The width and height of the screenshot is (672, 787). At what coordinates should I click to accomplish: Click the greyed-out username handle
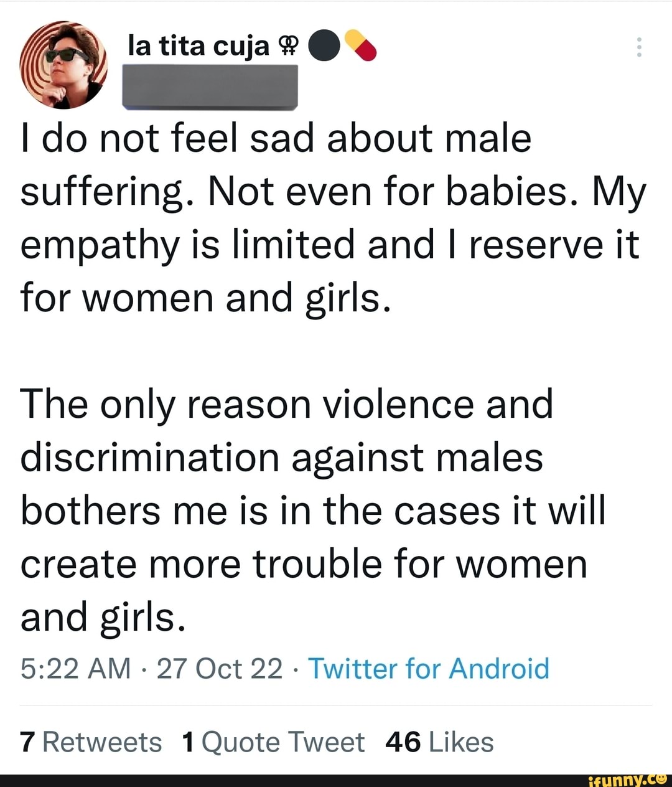(x=210, y=87)
